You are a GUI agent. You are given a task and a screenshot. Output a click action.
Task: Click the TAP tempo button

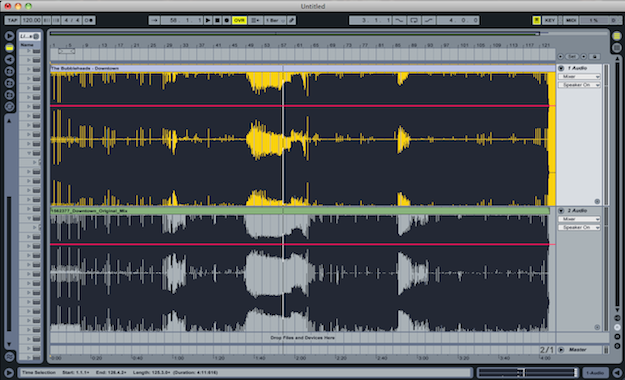tap(12, 20)
